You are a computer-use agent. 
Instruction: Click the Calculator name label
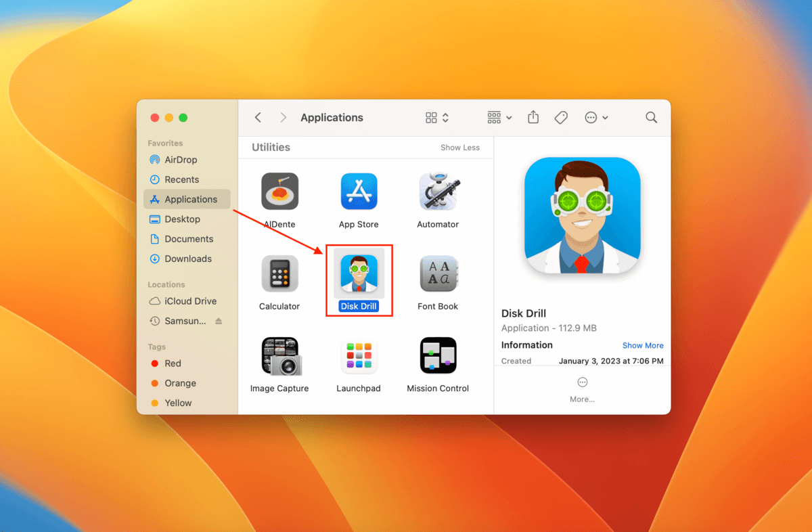click(x=279, y=307)
